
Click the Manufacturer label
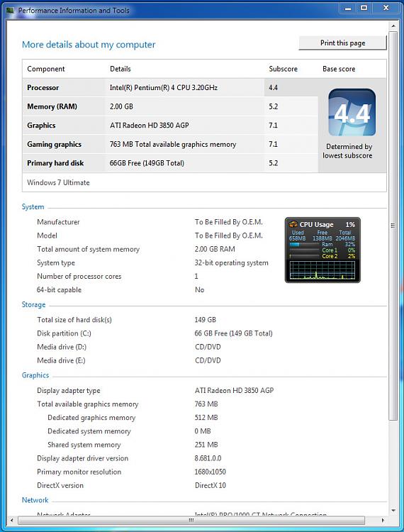point(58,222)
